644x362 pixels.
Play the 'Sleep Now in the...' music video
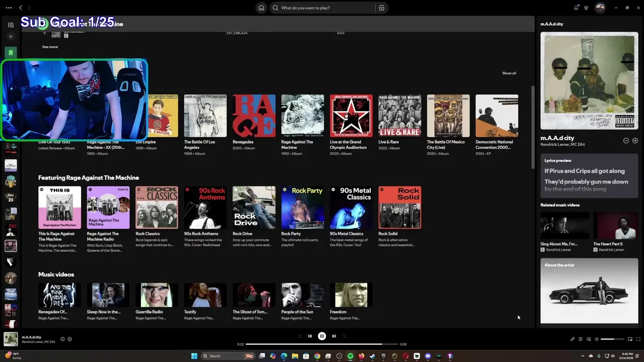pyautogui.click(x=108, y=295)
